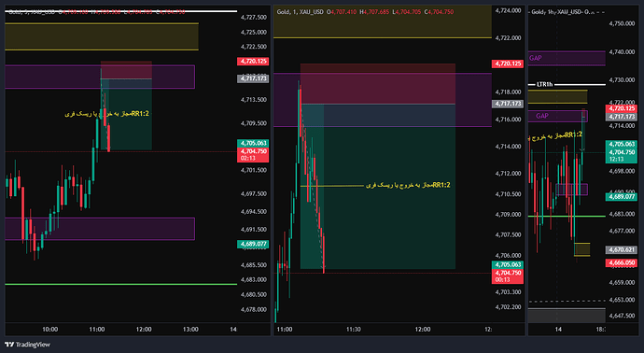Click the high value H4,707.685 in the 1-minute chart header

[x=374, y=12]
